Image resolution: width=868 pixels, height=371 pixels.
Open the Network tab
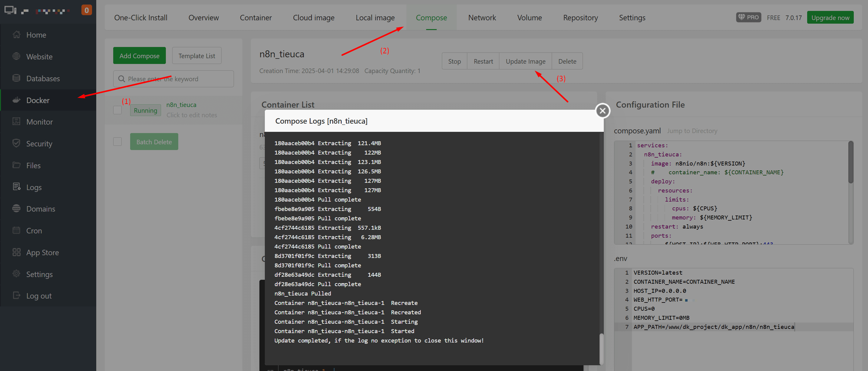click(x=482, y=18)
